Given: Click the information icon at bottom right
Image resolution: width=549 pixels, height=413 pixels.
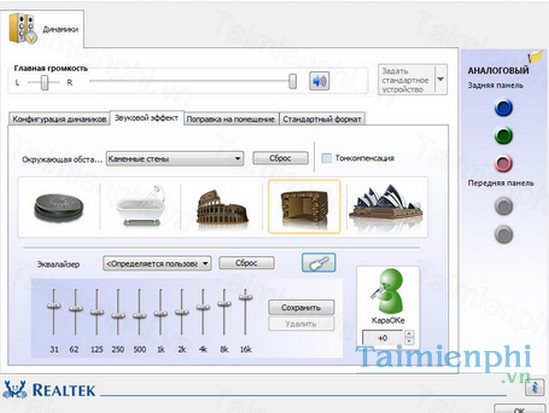Looking at the screenshot, I should click(x=534, y=388).
